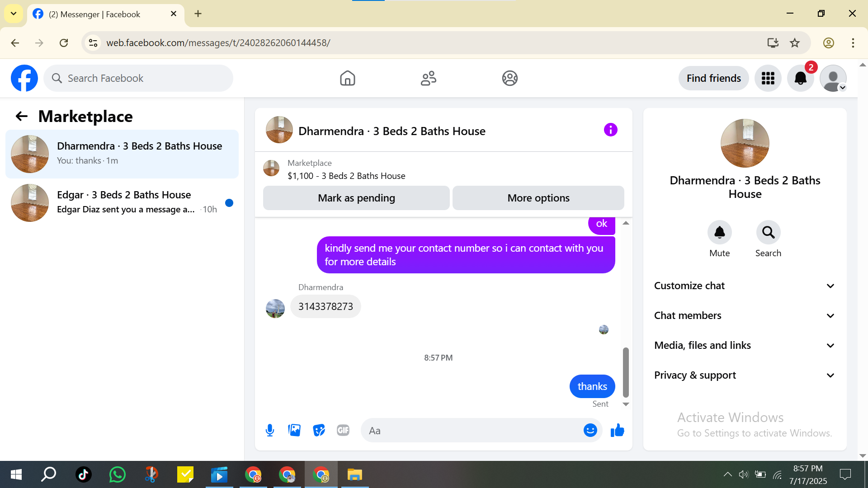This screenshot has width=868, height=488.
Task: Expand Media, files and links
Action: (745, 345)
